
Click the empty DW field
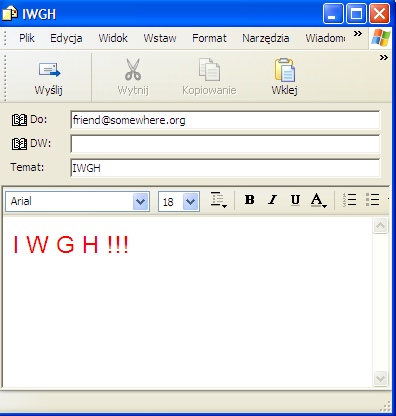(225, 144)
